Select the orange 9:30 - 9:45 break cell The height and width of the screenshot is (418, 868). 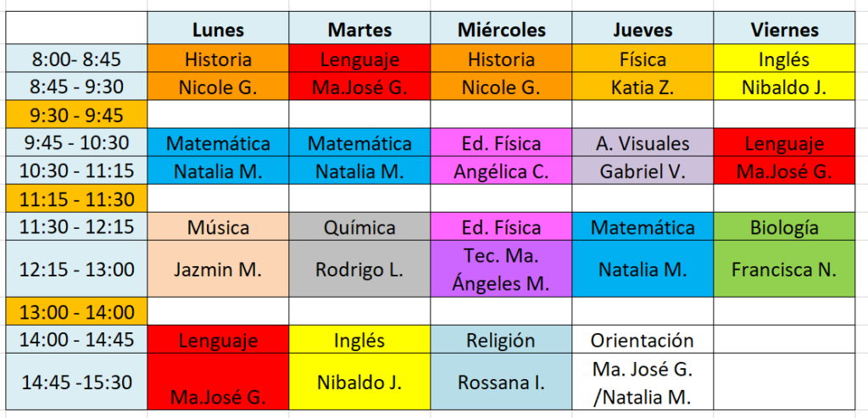tap(76, 114)
